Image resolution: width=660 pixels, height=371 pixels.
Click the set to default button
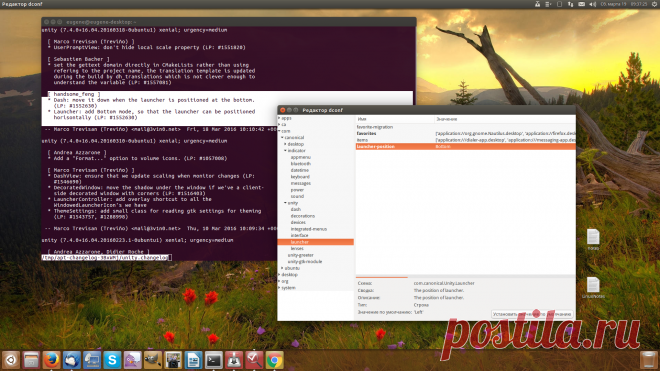tap(532, 314)
